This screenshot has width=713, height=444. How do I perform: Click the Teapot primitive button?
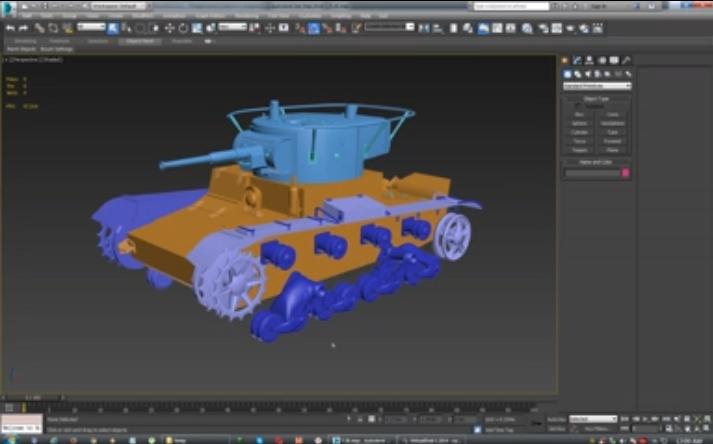click(x=580, y=150)
